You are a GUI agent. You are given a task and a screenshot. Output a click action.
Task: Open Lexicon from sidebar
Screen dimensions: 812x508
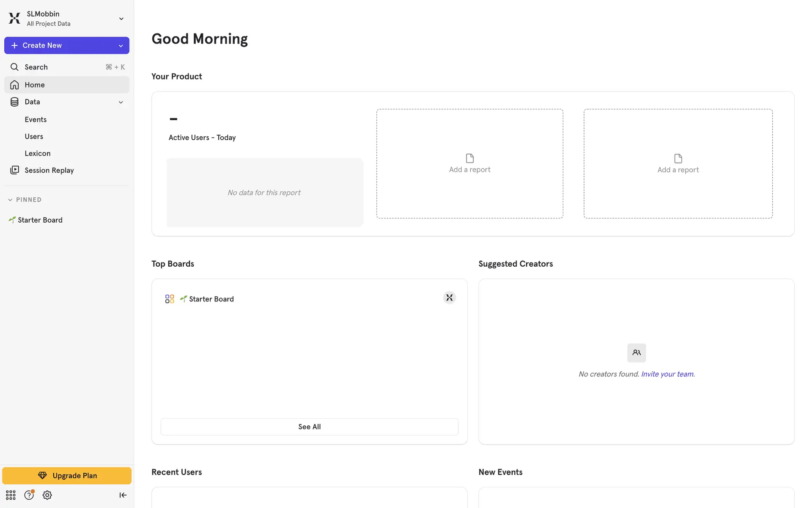pos(37,153)
